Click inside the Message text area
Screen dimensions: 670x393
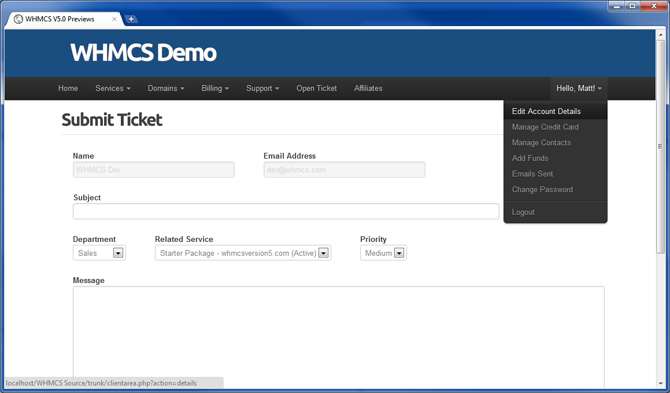point(338,337)
